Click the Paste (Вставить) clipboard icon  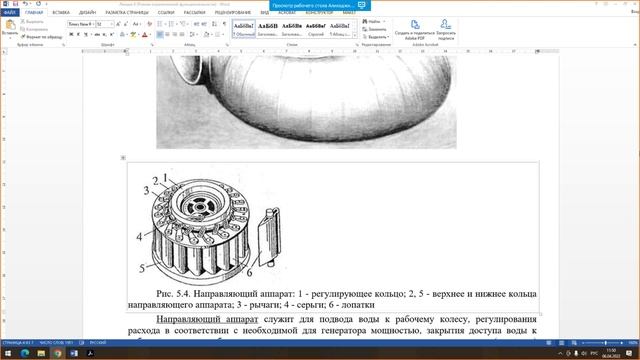tap(10, 25)
